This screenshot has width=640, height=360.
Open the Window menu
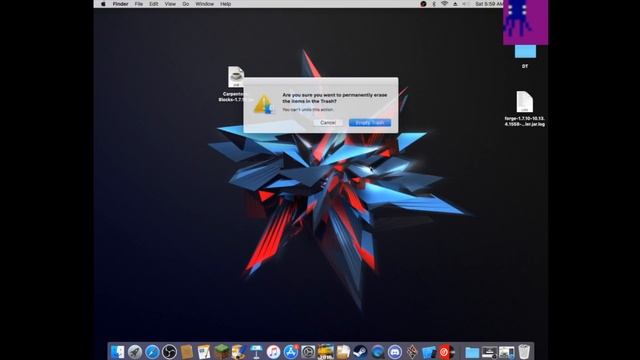pyautogui.click(x=204, y=4)
